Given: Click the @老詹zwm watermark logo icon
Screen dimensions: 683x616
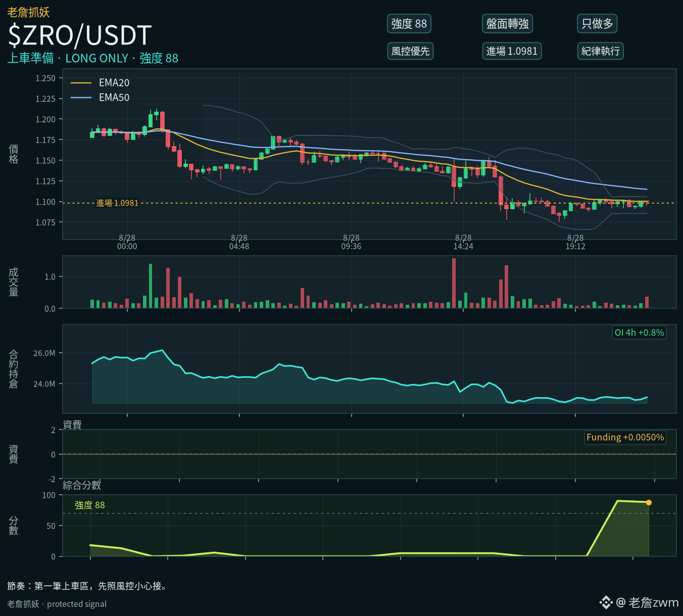Looking at the screenshot, I should click(605, 602).
